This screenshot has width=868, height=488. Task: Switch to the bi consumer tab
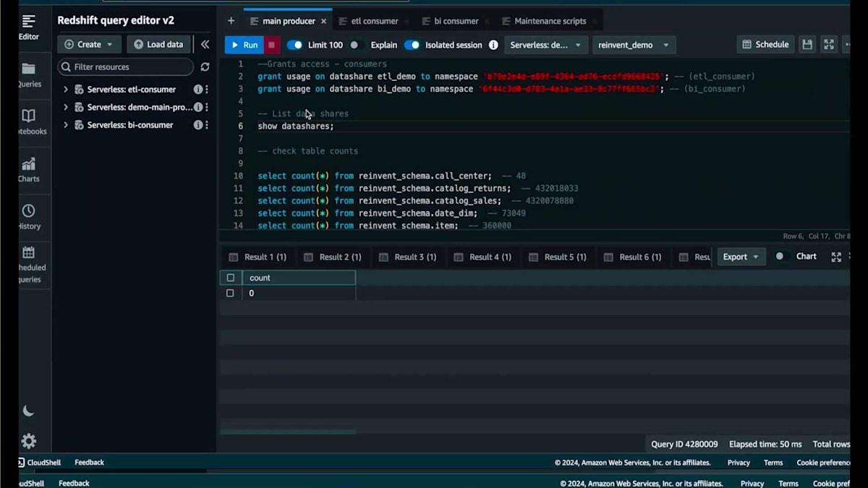[456, 22]
